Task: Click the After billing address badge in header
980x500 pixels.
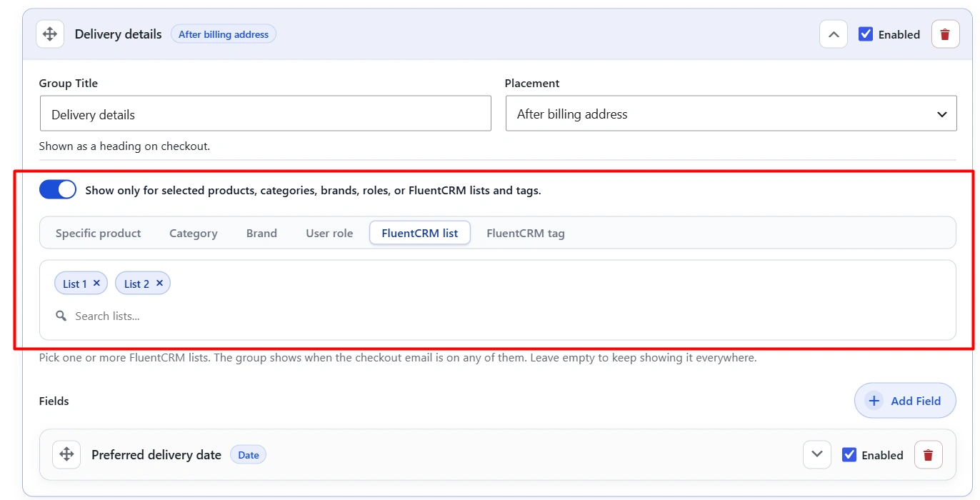Action: [224, 34]
